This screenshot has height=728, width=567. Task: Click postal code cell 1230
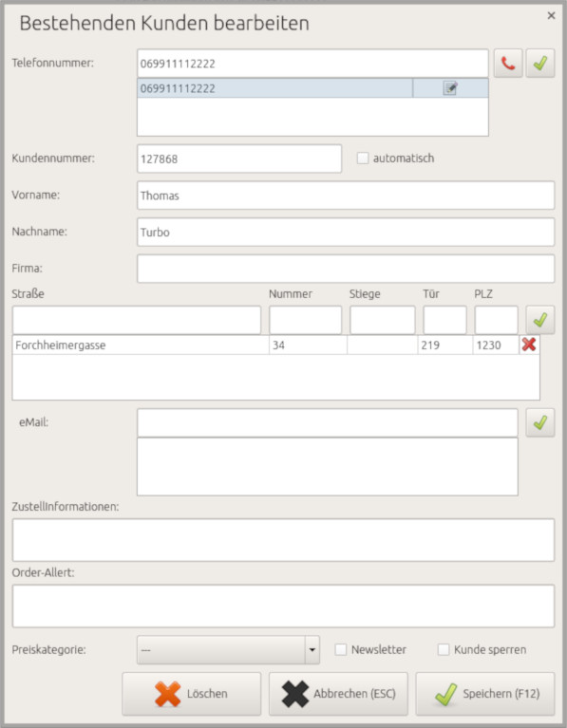click(496, 345)
